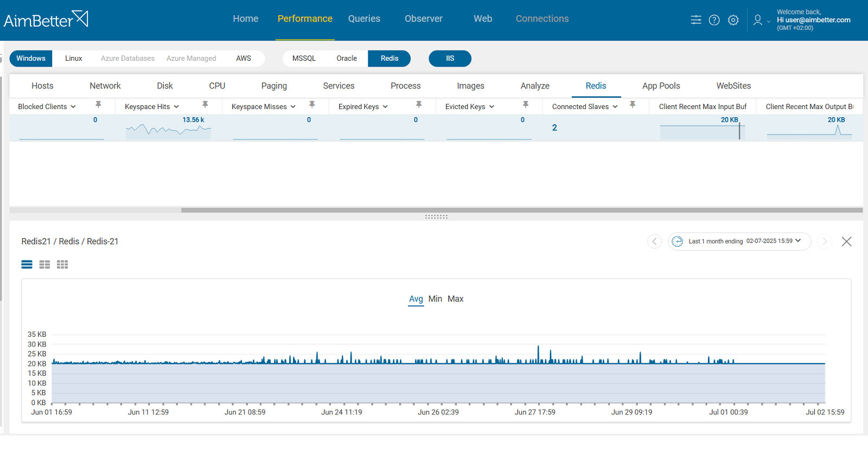
Task: Select the Windows platform toggle
Action: [x=31, y=59]
